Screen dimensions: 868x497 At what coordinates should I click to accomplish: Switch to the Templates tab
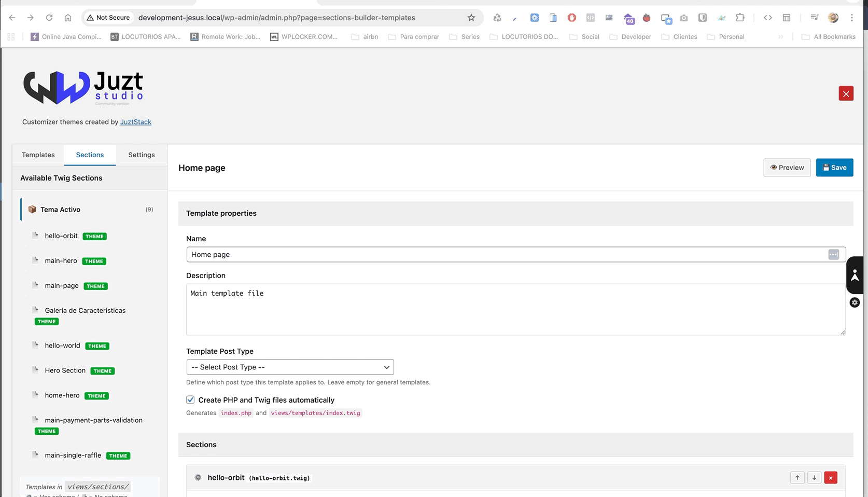38,155
